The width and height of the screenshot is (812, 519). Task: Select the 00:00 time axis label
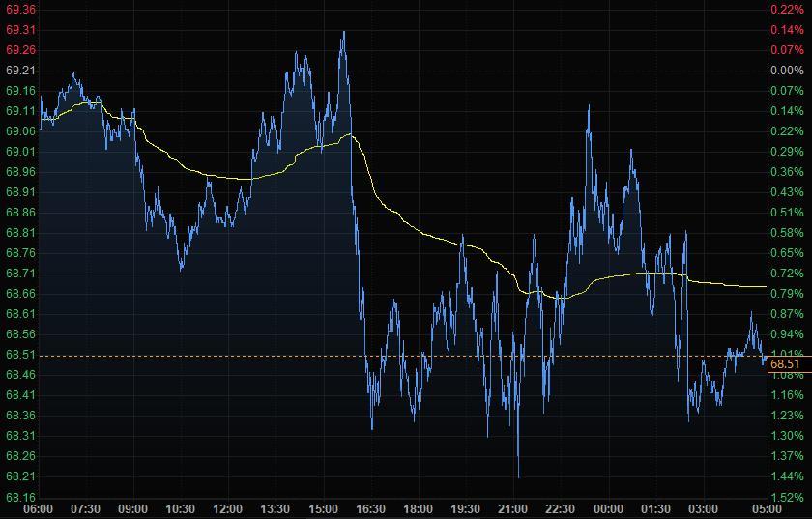[607, 509]
